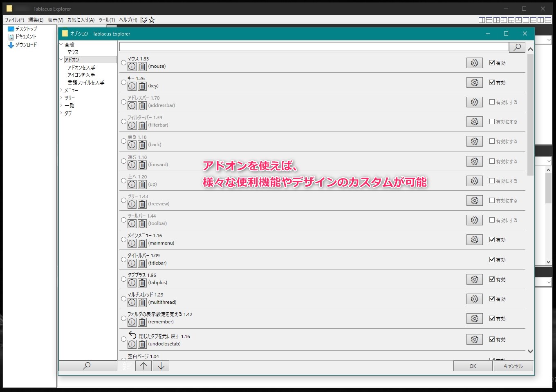Open ヘルプ(H) menu
This screenshot has width=556, height=392.
click(x=128, y=20)
